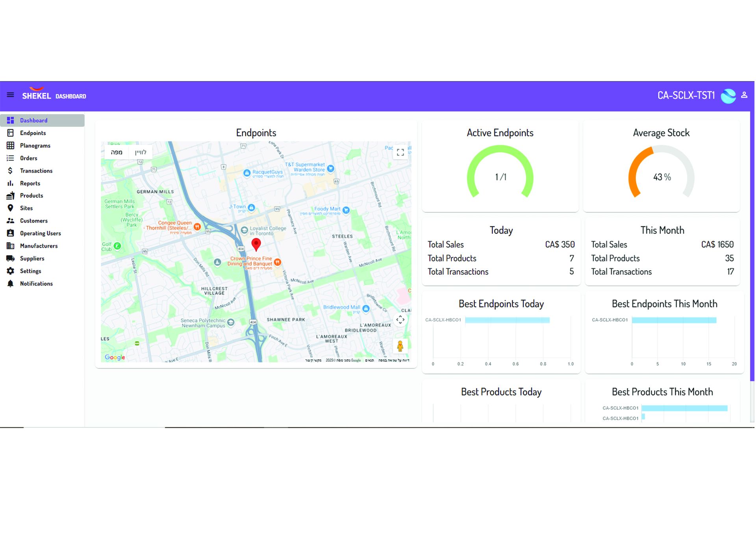Screen dimensions: 756x535
Task: Click the Loyalist College in Toronto map label
Action: coord(268,231)
